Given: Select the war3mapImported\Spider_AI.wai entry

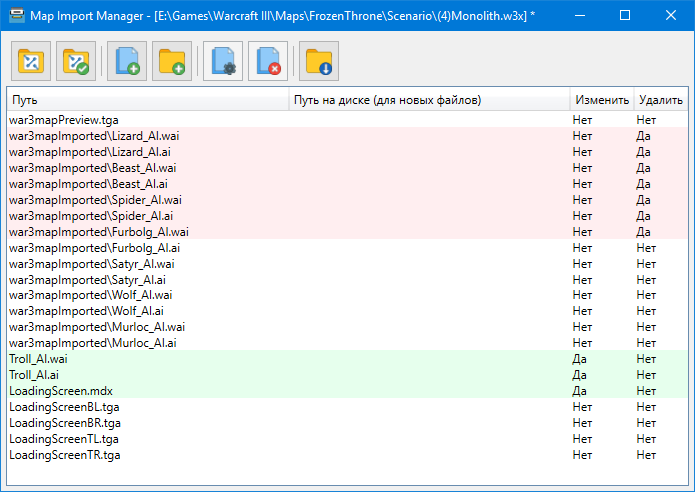Looking at the screenshot, I should coord(348,199).
